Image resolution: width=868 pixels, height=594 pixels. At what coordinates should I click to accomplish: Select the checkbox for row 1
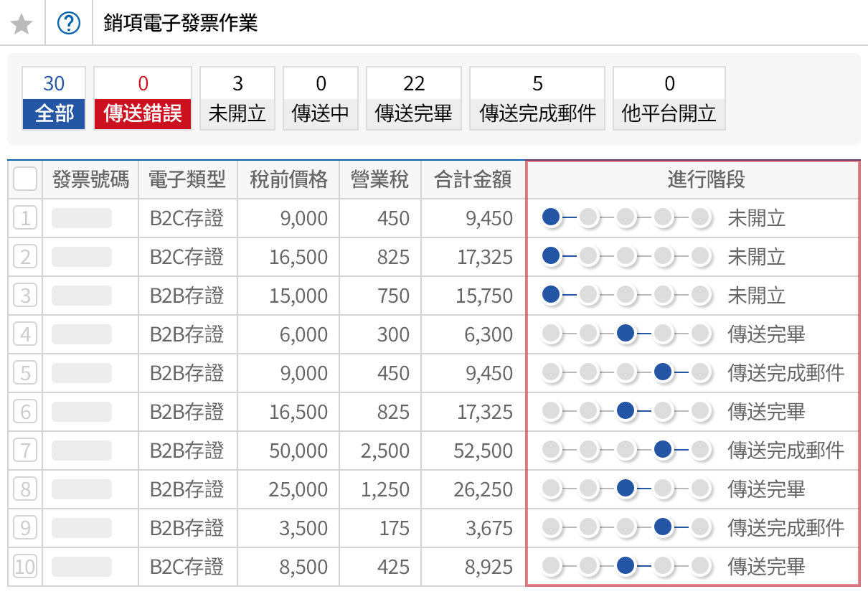(x=25, y=217)
